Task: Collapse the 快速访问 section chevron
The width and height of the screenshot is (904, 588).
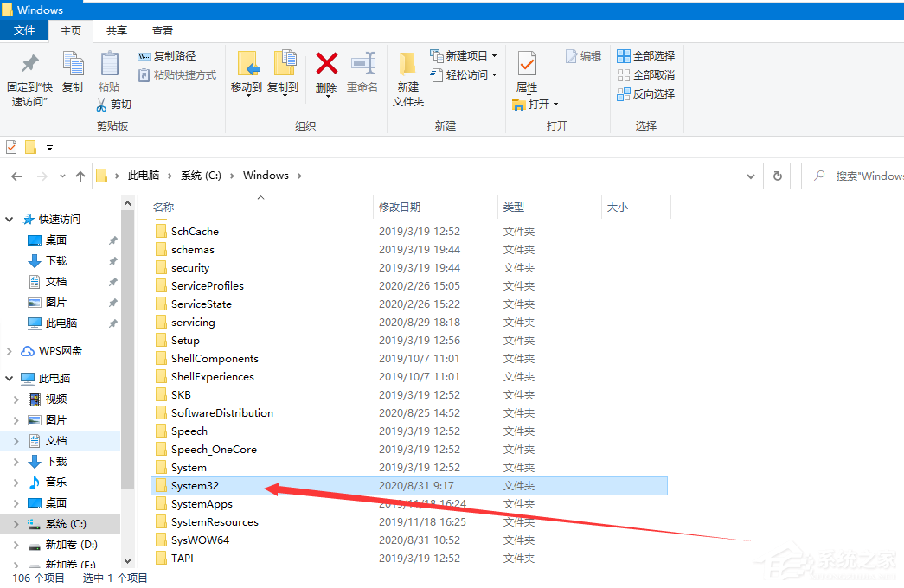Action: point(9,219)
